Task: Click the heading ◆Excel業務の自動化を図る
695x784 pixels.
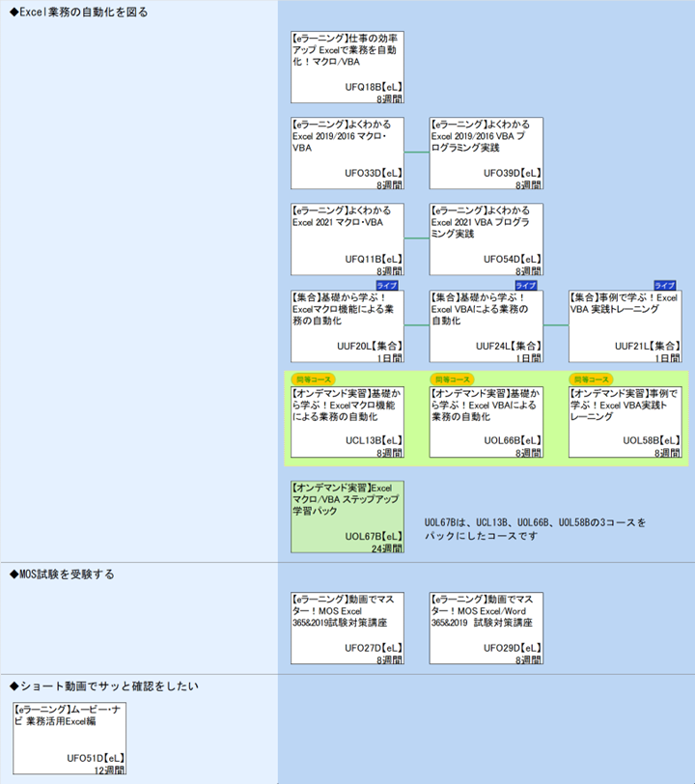Action: point(79,12)
